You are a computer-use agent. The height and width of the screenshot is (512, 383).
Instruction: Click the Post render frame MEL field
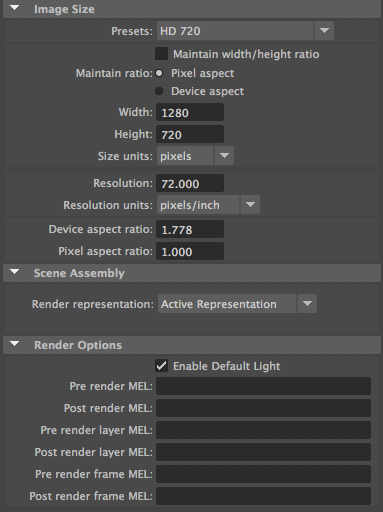263,496
